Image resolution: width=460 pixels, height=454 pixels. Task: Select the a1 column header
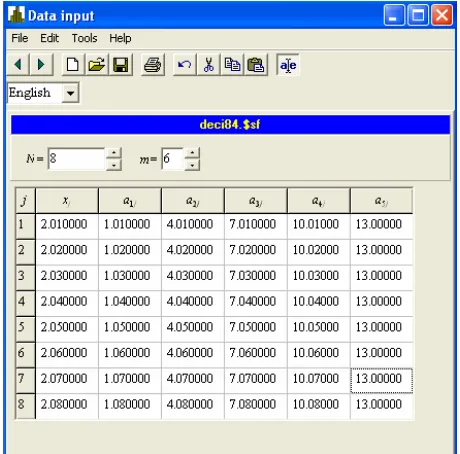click(130, 201)
